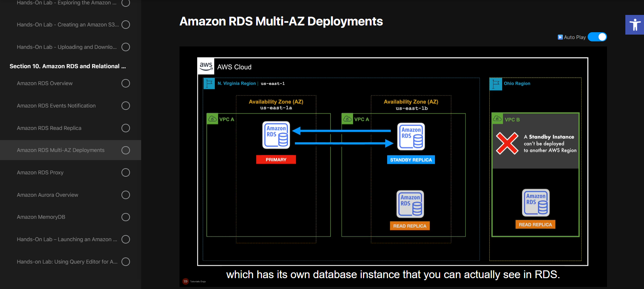The image size is (644, 289).
Task: Mark Amazon RDS Overview lesson as complete
Action: pos(126,83)
